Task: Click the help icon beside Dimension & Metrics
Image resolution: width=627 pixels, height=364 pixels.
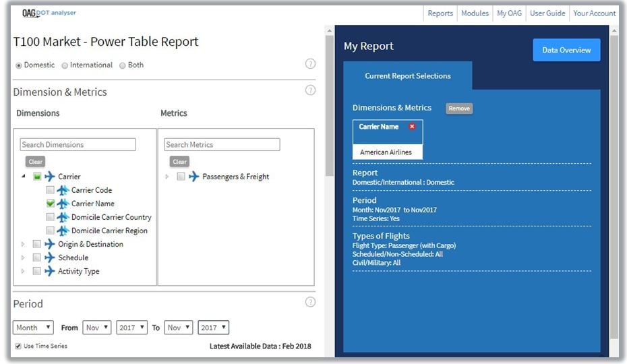Action: pos(310,90)
